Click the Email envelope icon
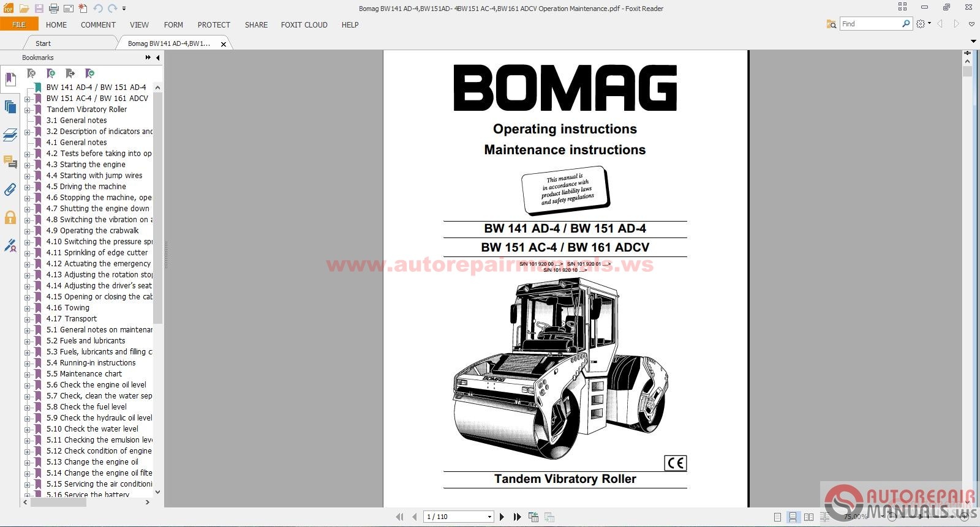The height and width of the screenshot is (527, 980). pyautogui.click(x=67, y=9)
